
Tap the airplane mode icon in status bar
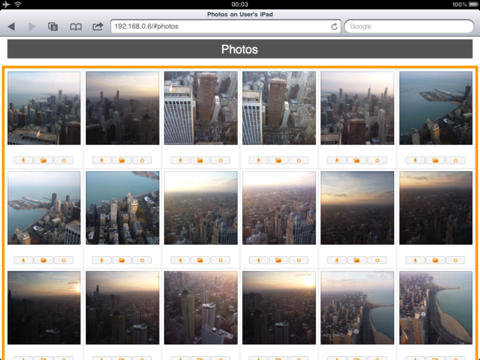pyautogui.click(x=6, y=4)
